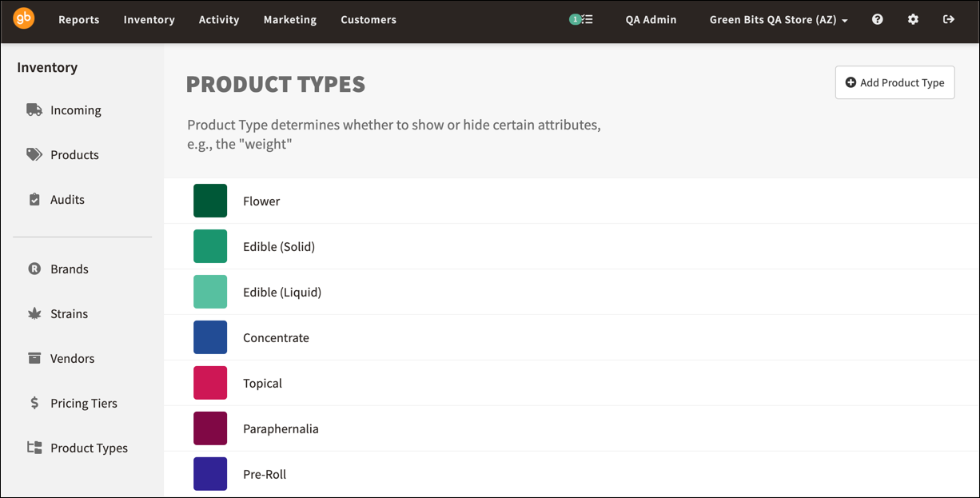Image resolution: width=980 pixels, height=498 pixels.
Task: Select the Edible (Liquid) product type
Action: click(x=572, y=292)
